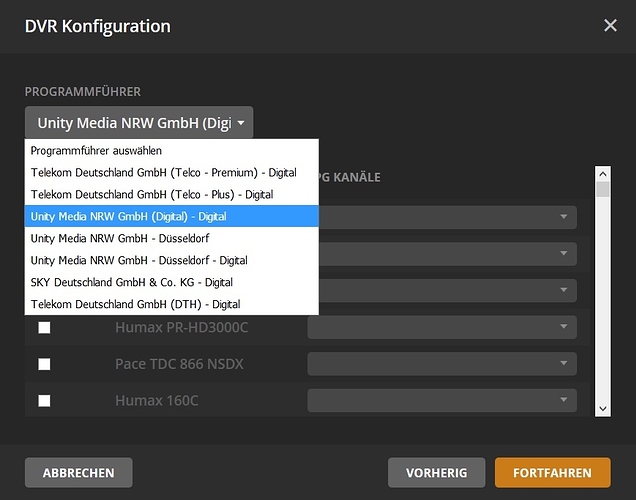Close the DVR Konfiguration dialog
636x500 pixels.
tap(610, 25)
